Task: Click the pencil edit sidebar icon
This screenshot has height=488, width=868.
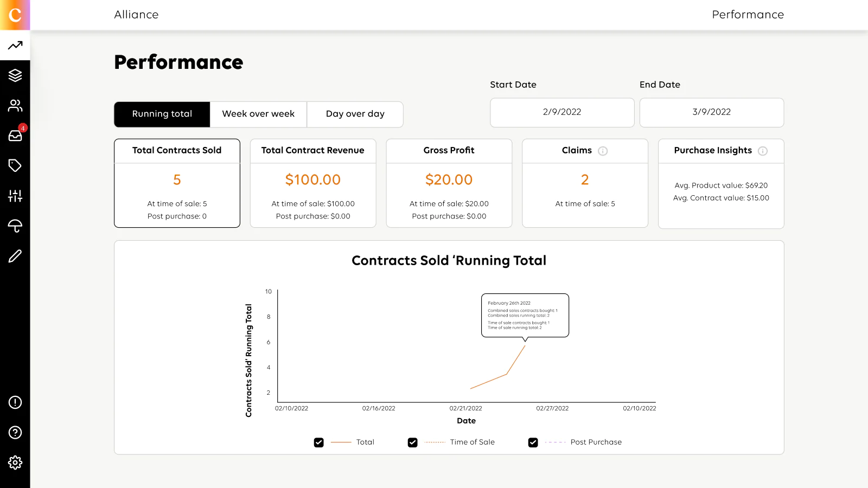Action: coord(15,256)
